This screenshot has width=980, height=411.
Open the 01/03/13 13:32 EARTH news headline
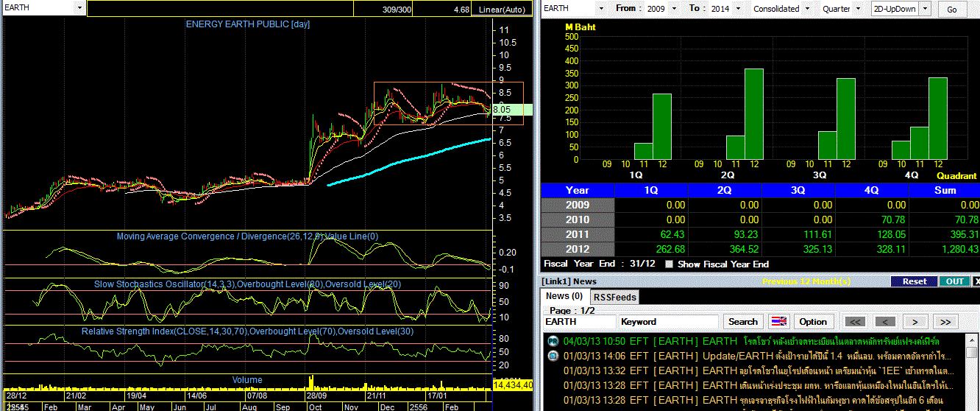pos(758,370)
